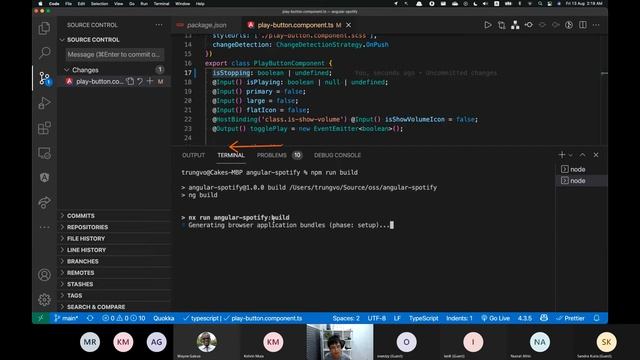Image resolution: width=640 pixels, height=360 pixels.
Task: Show additional activity bar views
Action: [44, 227]
